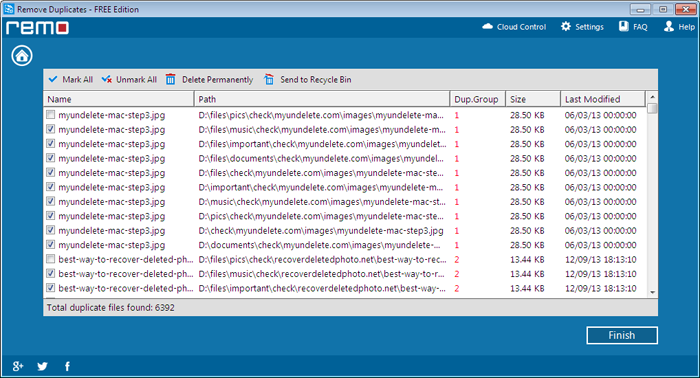Click Delete Permanently

tap(209, 79)
